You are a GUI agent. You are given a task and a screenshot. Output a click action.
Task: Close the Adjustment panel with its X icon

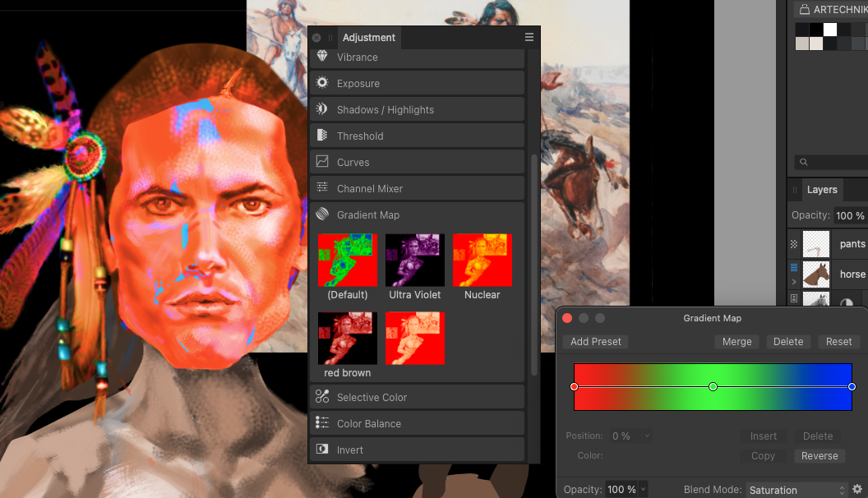316,38
